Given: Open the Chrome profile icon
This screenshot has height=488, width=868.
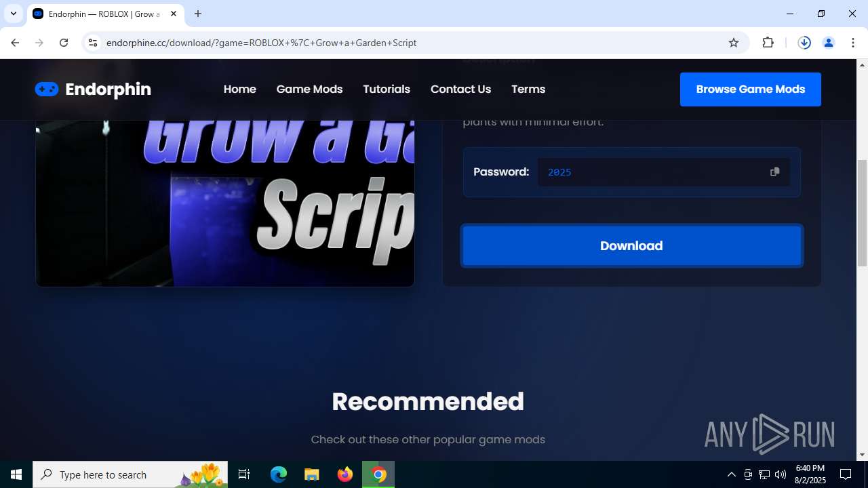Looking at the screenshot, I should click(x=828, y=43).
